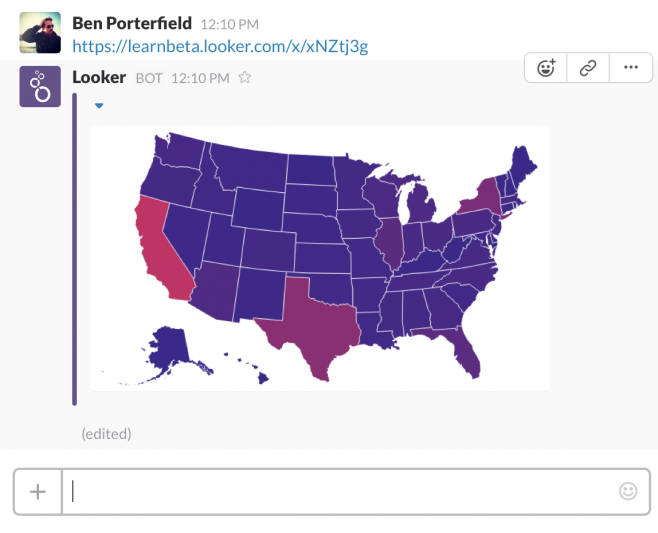The image size is (658, 533).
Task: Open the emoji picker in message box
Action: point(628,491)
